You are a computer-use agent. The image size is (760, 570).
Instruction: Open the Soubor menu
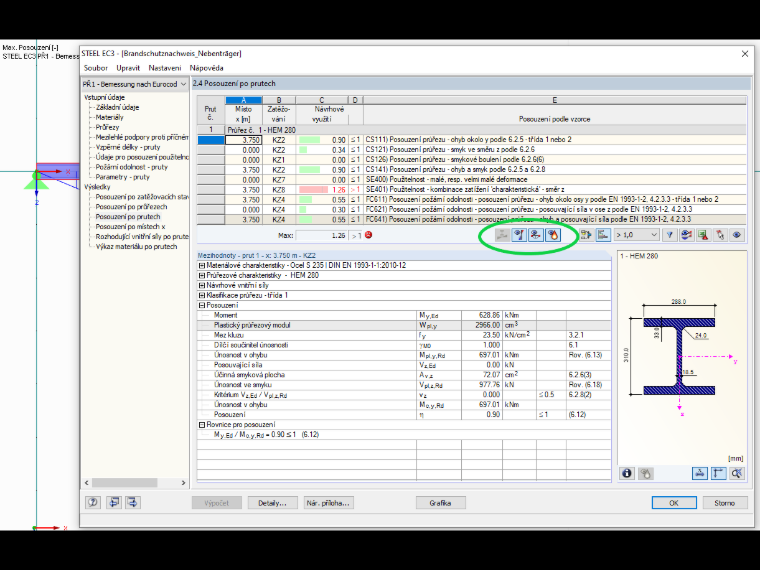(95, 68)
